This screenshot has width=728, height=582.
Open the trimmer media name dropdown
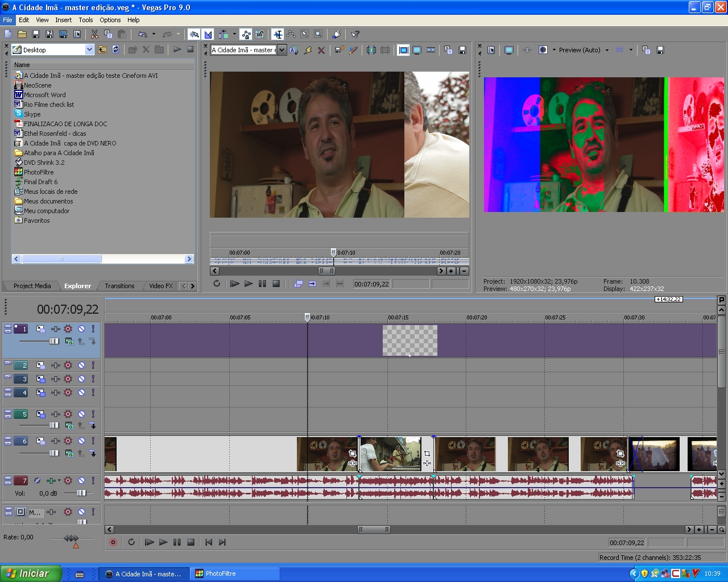point(282,50)
